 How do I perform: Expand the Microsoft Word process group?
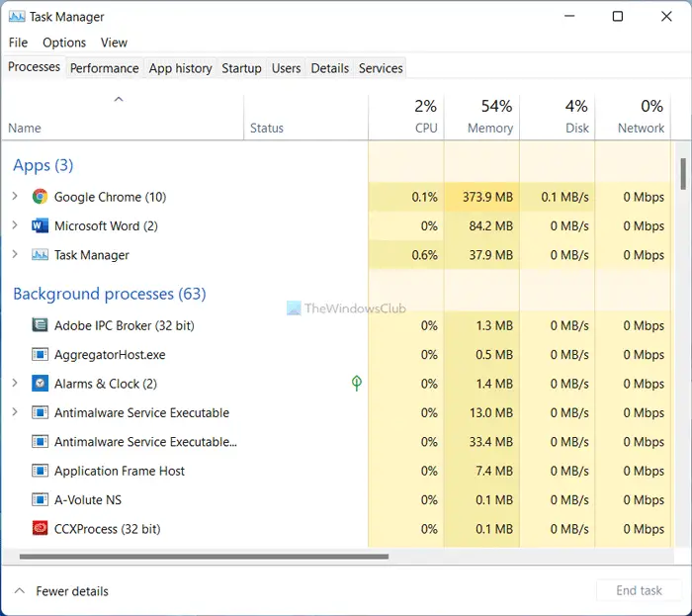15,225
